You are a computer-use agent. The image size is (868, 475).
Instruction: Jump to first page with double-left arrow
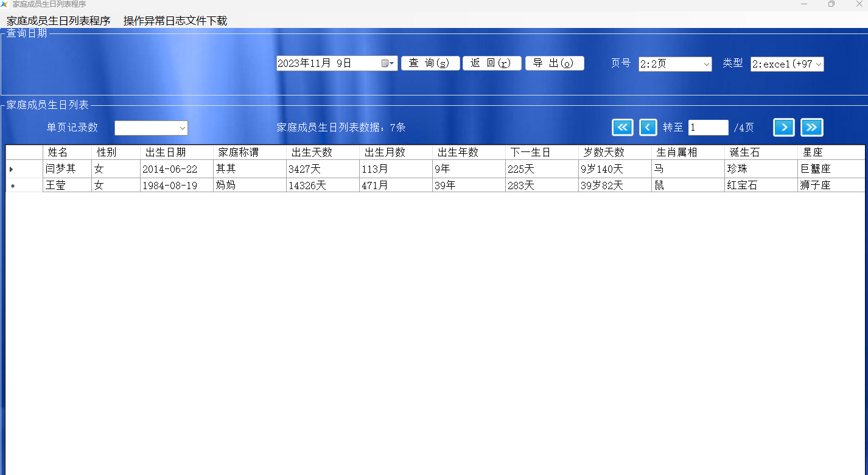622,127
